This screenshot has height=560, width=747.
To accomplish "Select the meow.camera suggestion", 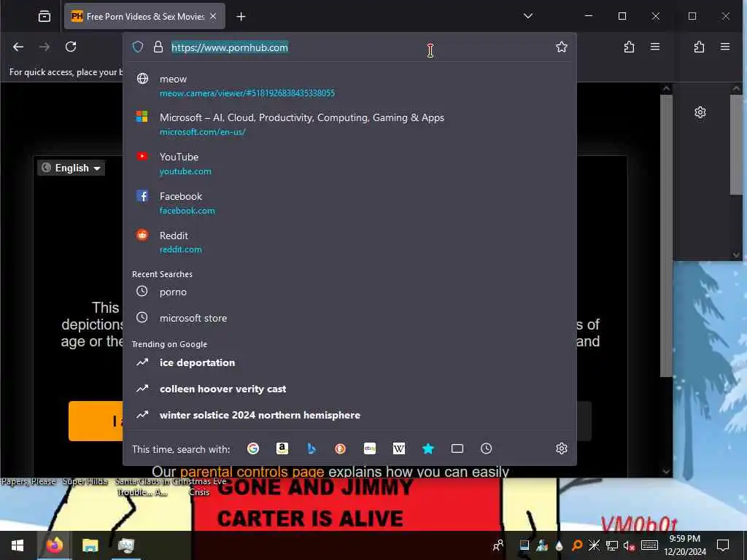I will coord(349,86).
